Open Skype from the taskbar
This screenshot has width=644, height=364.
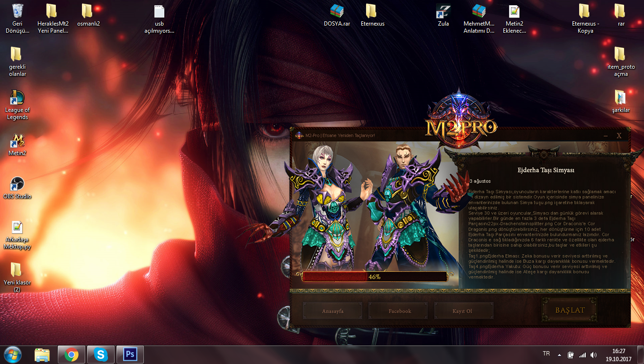100,355
